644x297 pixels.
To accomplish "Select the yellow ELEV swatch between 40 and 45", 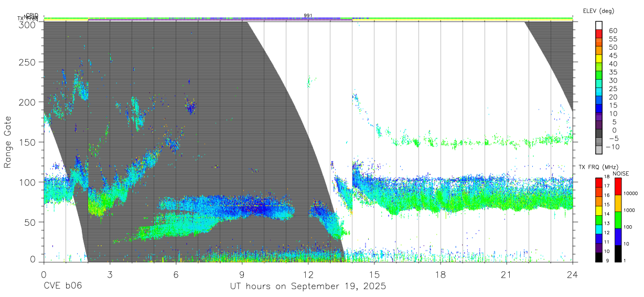I will 598,59.
